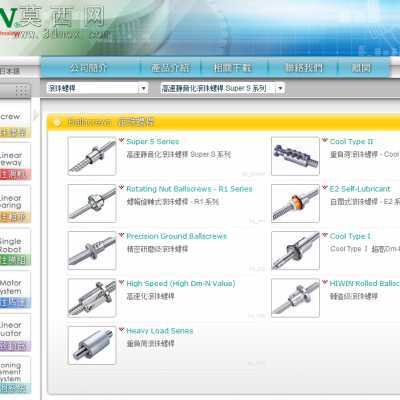Click the Rotating Nut Ballscrews R1 Series link
The width and height of the screenshot is (400, 400).
189,189
